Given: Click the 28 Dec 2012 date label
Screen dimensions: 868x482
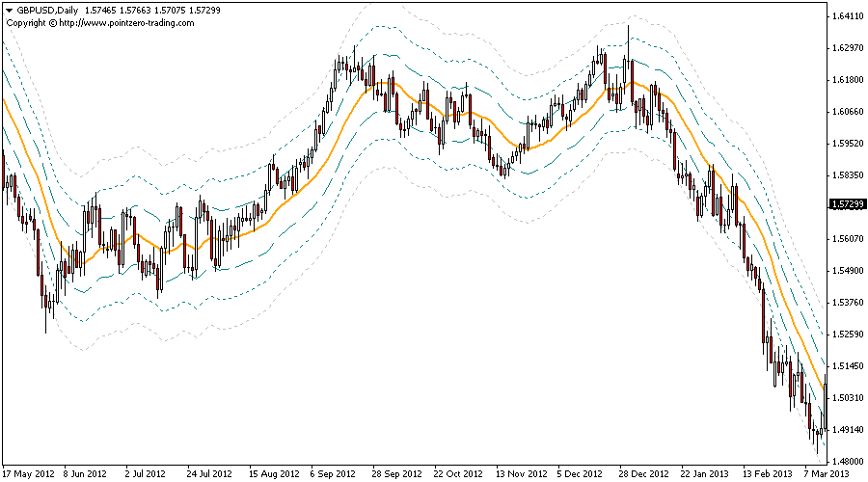Looking at the screenshot, I should (x=643, y=474).
